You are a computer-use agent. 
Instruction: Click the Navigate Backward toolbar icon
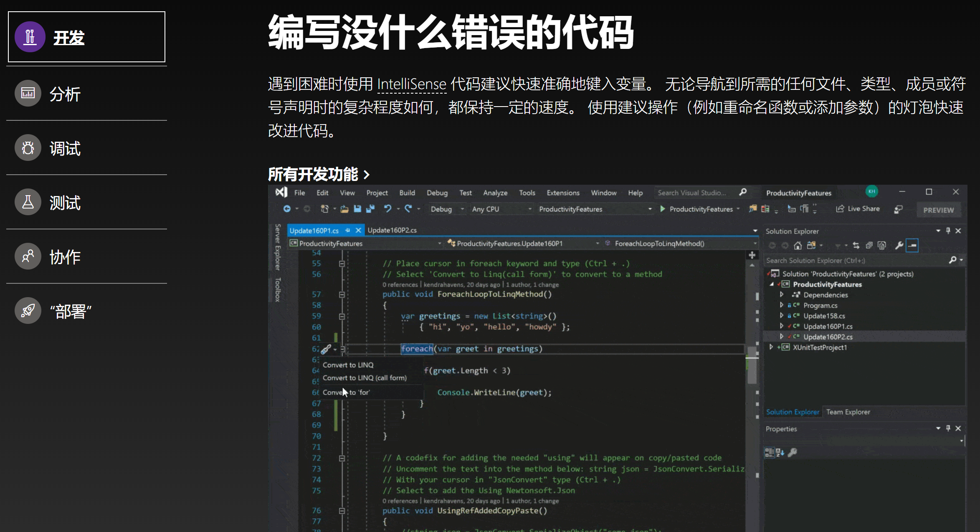tap(287, 209)
